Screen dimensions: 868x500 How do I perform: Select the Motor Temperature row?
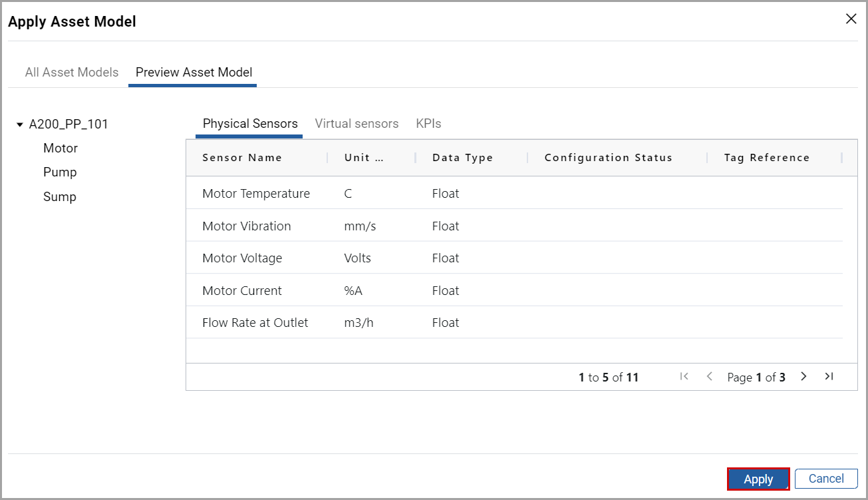tap(256, 194)
